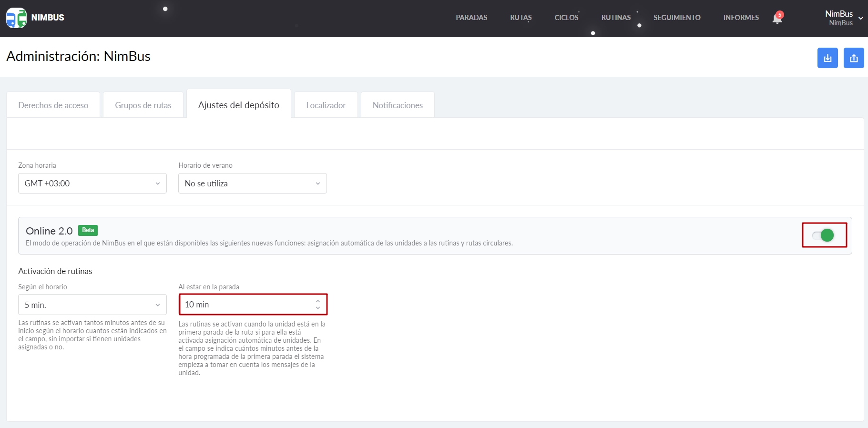The image size is (868, 428).
Task: Click the Online 2.0 title text
Action: [49, 231]
